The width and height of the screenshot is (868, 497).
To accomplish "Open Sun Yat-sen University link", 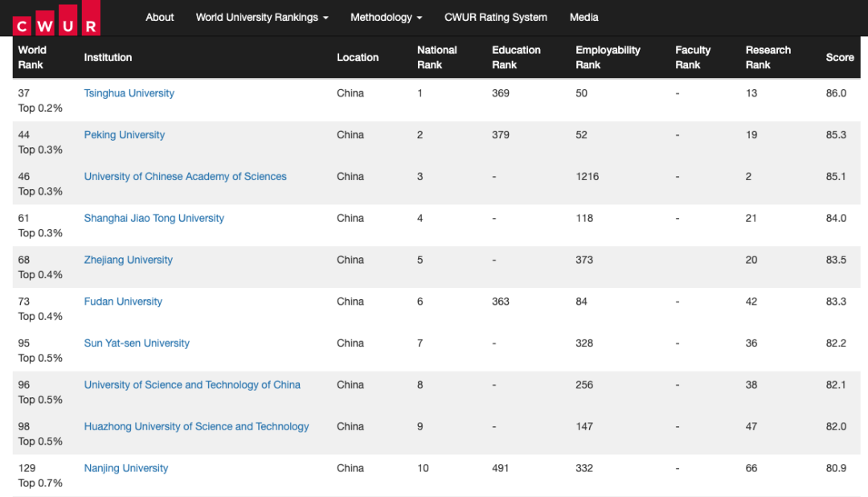I will [x=137, y=343].
